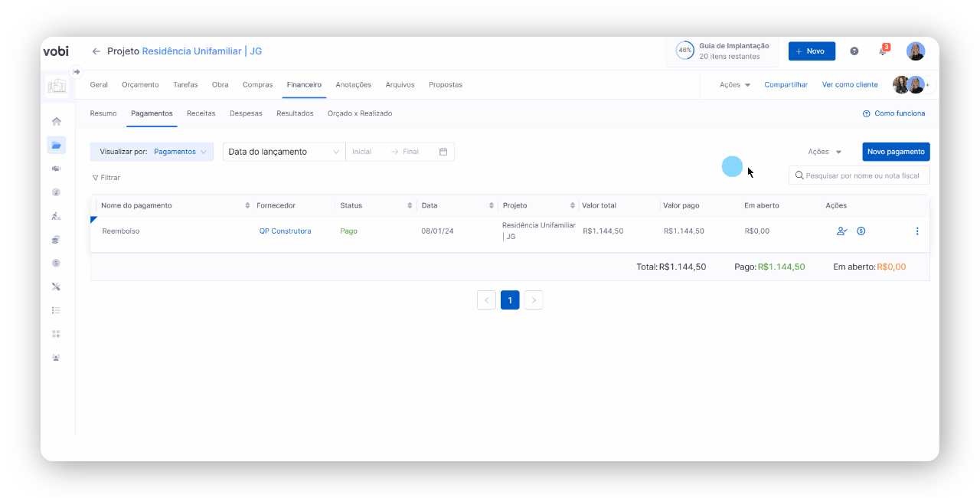The height and width of the screenshot is (498, 980).
Task: Open the project Ações dropdown in header
Action: [735, 85]
